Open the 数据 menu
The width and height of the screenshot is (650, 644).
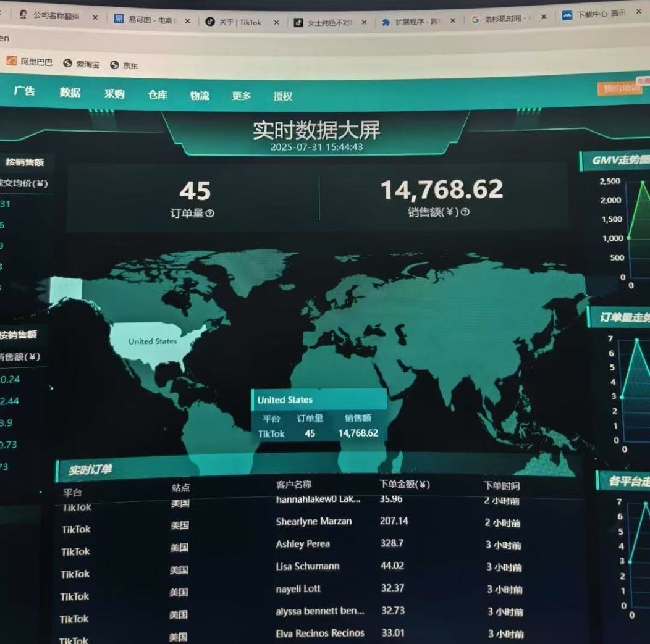tap(70, 93)
